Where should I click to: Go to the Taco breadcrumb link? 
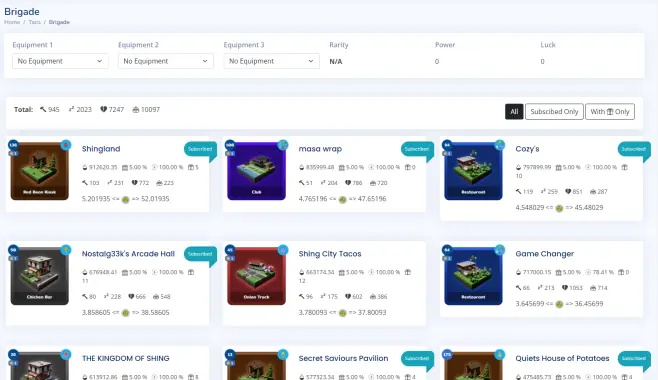click(35, 22)
